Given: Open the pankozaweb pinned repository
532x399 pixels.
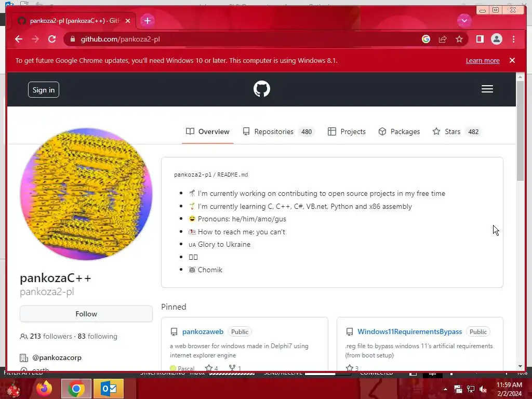Looking at the screenshot, I should pyautogui.click(x=203, y=332).
